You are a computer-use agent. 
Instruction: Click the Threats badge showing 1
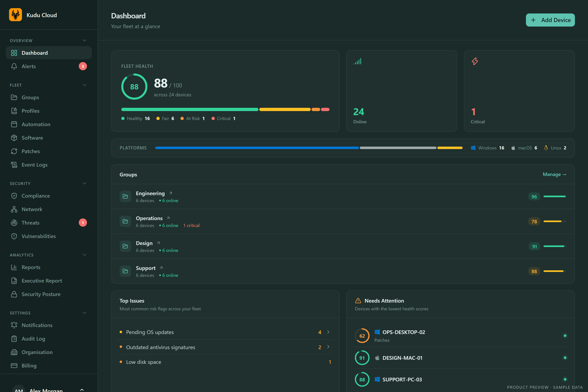point(83,223)
